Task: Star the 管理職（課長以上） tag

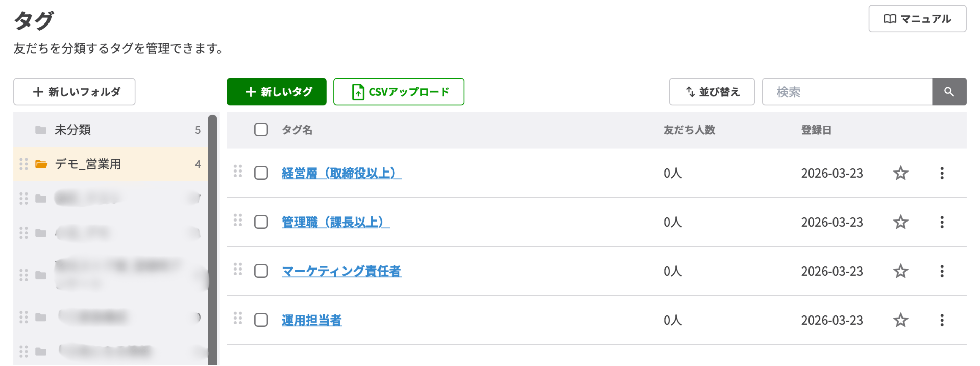Action: (900, 222)
